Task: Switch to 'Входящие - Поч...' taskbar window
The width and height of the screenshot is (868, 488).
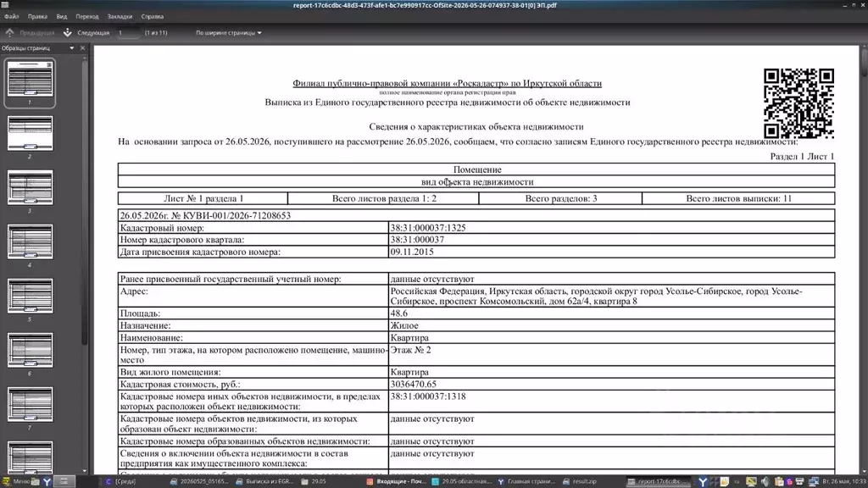Action: 396,481
